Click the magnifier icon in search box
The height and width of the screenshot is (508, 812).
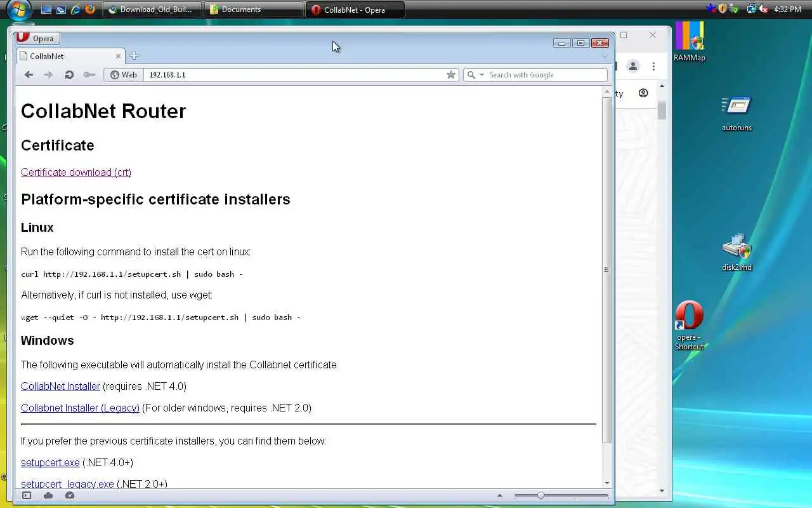[471, 75]
